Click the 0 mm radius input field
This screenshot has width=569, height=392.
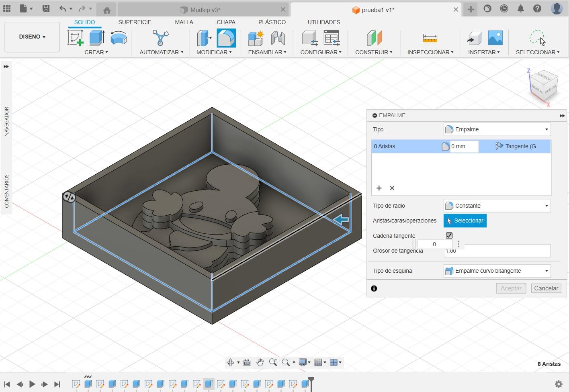(x=464, y=146)
